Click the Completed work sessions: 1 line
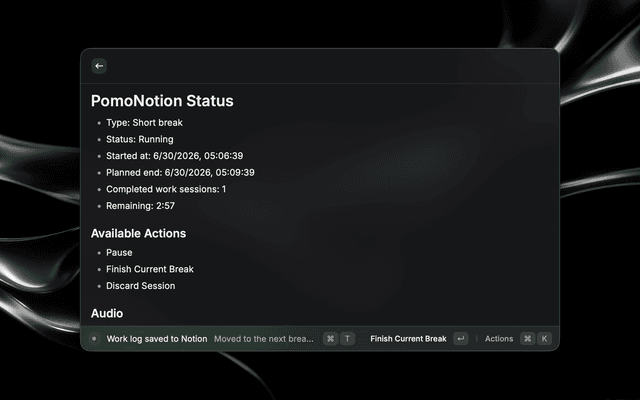The image size is (640, 400). pos(166,189)
